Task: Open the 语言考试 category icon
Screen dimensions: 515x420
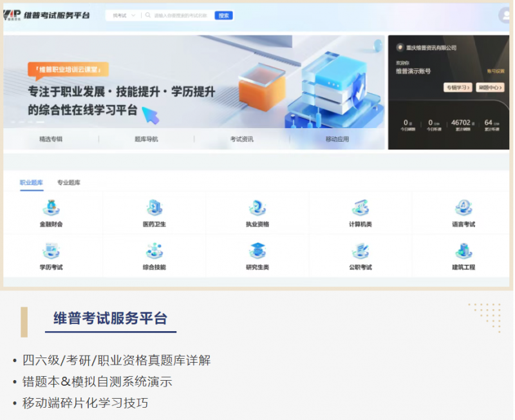Action: (464, 207)
